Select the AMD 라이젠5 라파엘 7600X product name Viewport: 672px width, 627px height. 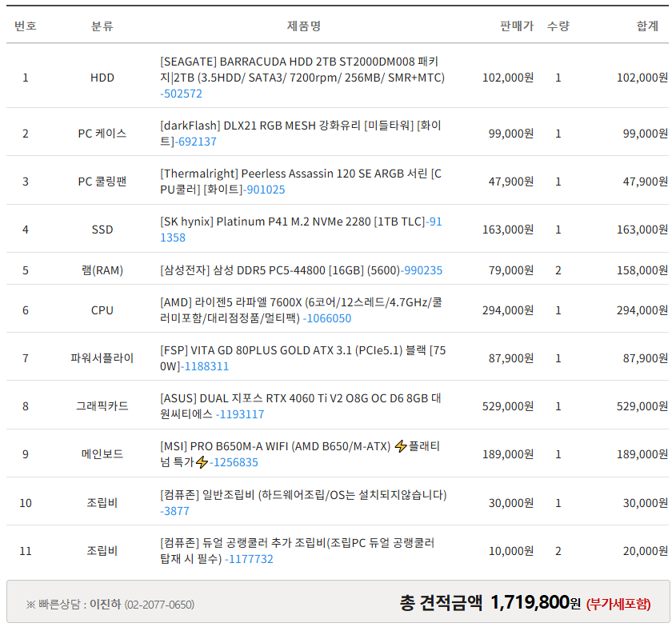(301, 310)
